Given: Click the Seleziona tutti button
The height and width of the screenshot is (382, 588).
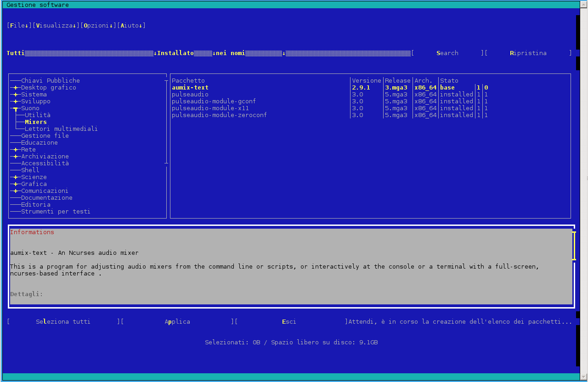Looking at the screenshot, I should coord(63,322).
